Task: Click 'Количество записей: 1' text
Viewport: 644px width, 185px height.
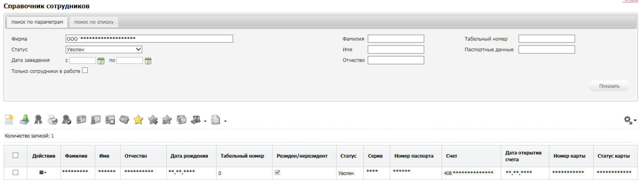Action: tap(30, 136)
